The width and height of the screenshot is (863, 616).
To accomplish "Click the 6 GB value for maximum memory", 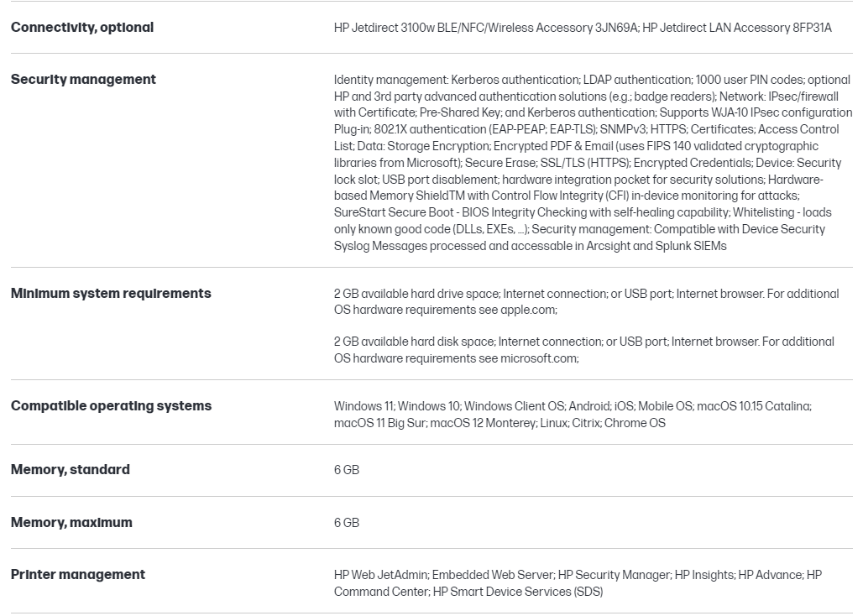I will point(347,523).
